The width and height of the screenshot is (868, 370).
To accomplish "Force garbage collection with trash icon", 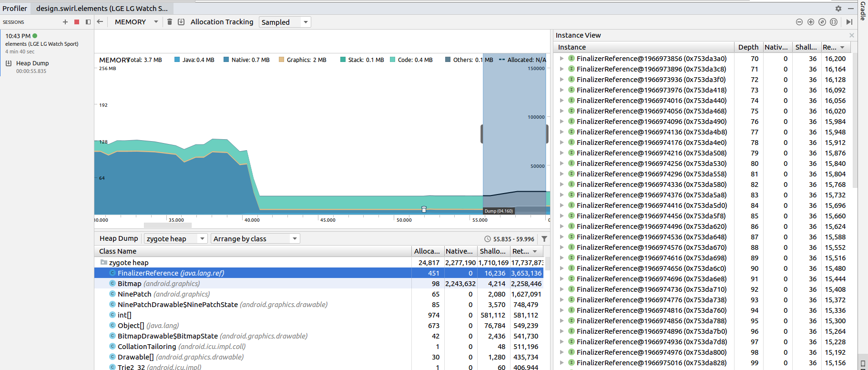I will 169,22.
